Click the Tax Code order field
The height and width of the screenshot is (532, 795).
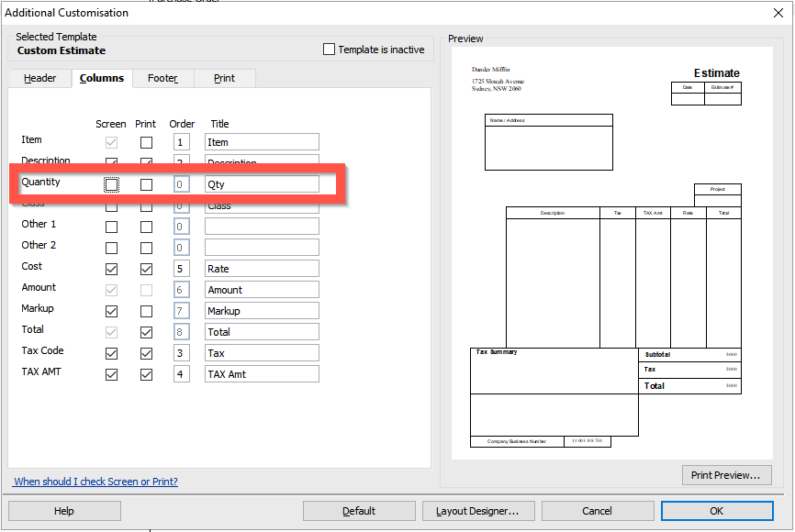point(181,353)
